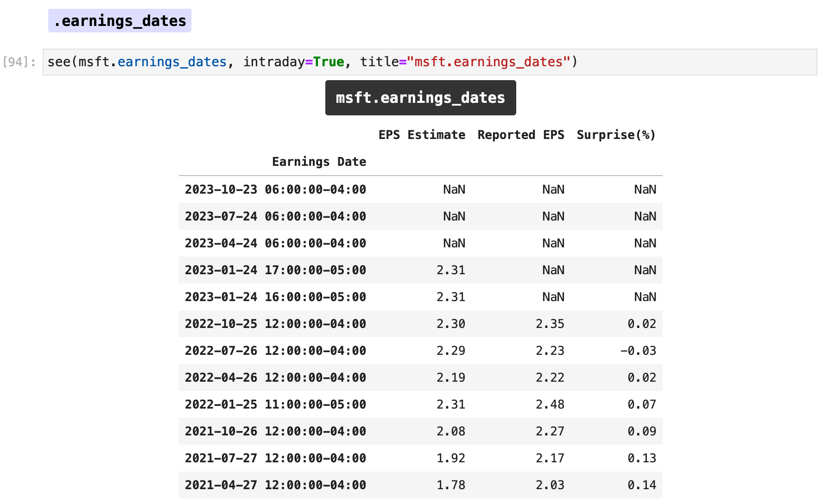
Task: Click EPS Estimate value 2.08
Action: tap(451, 431)
